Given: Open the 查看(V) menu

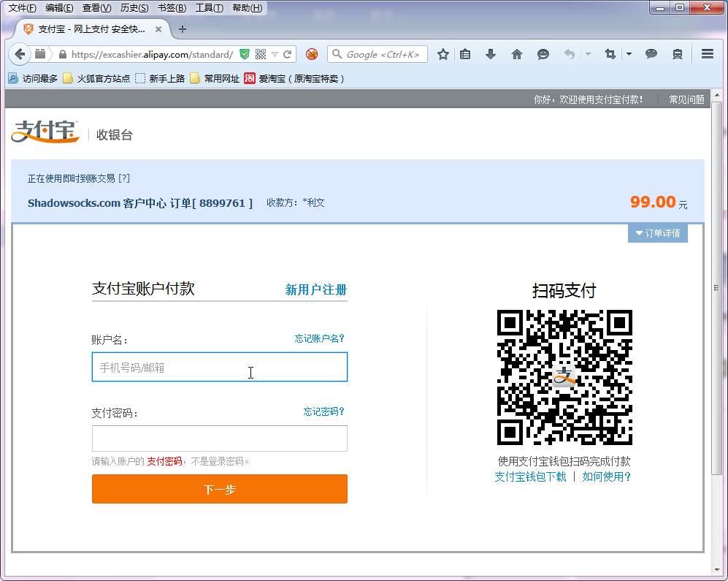Looking at the screenshot, I should tap(96, 8).
